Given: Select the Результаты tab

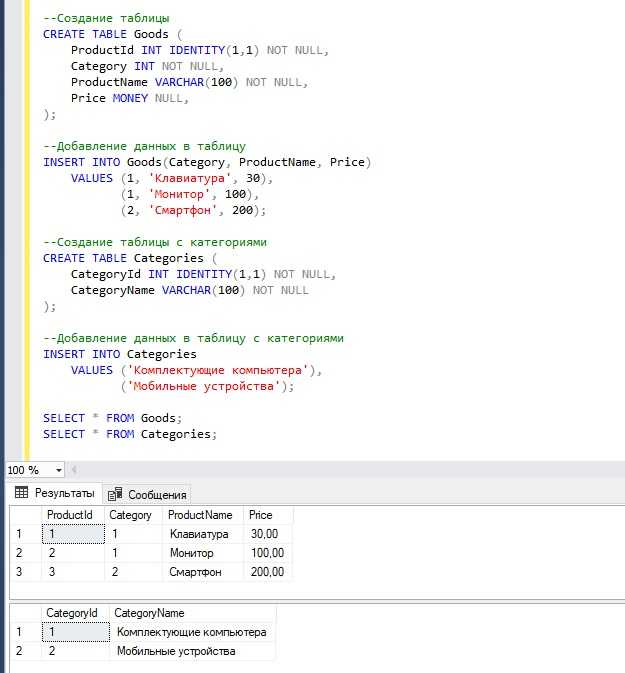Looking at the screenshot, I should tap(54, 493).
